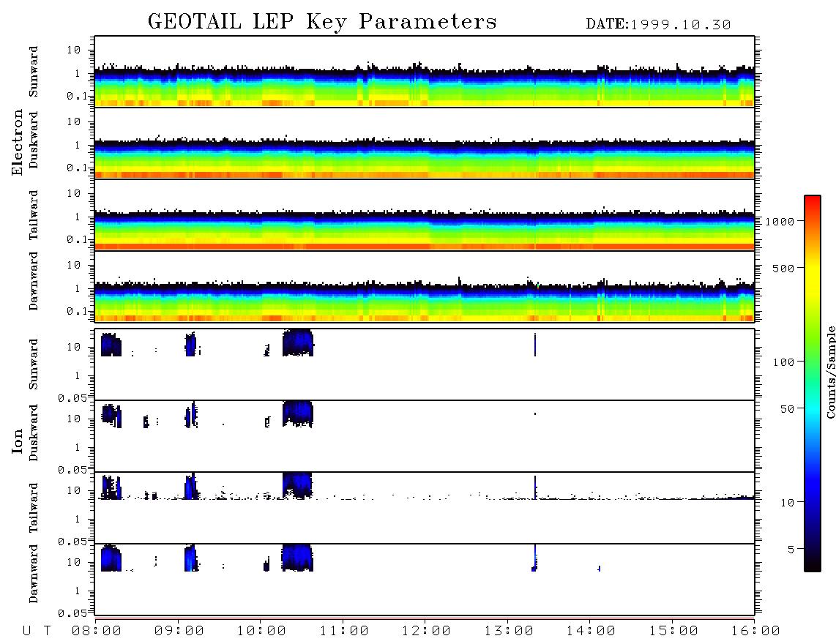Viewport: 836px width, 644px height.
Task: Select the Electron 'Dawnward' axis label
Action: point(34,281)
